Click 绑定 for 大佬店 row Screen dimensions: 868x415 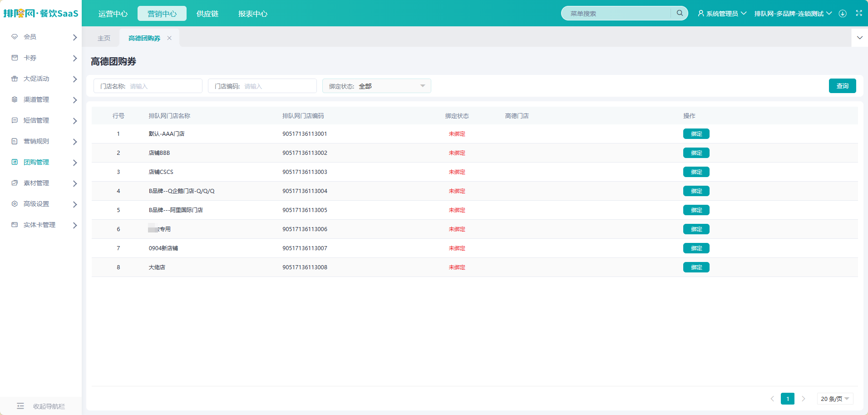point(696,267)
